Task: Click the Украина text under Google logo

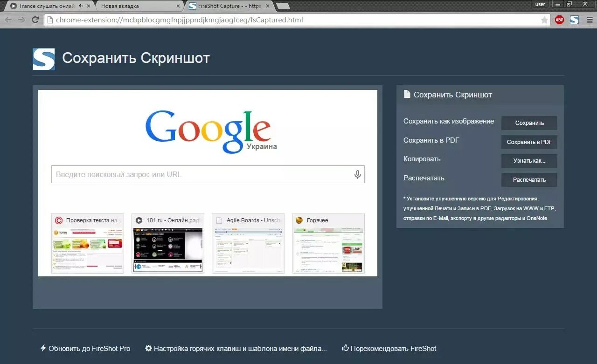Action: (x=262, y=146)
